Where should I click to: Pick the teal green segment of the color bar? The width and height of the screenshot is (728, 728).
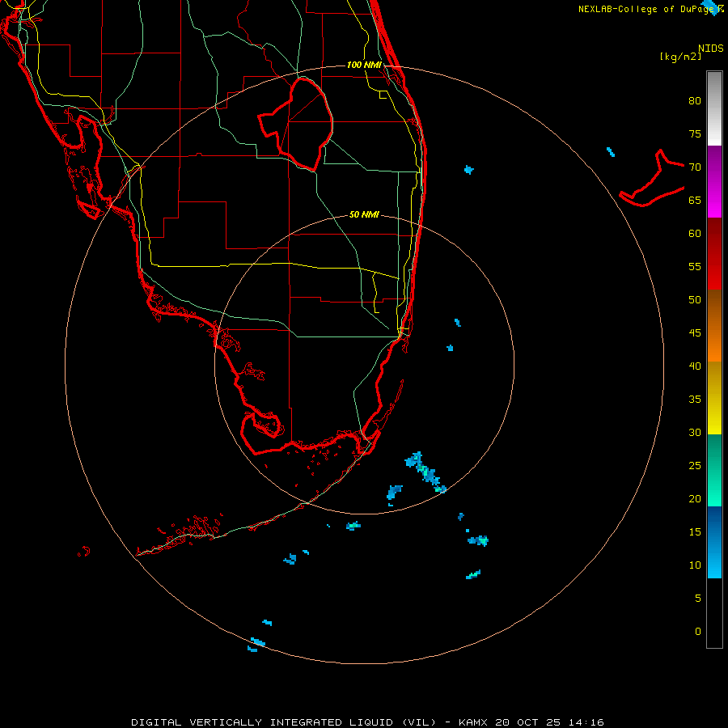[x=714, y=470]
